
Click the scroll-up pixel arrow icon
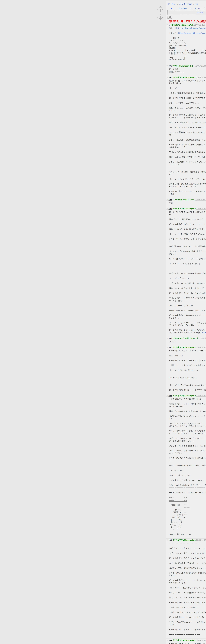(160, 9)
